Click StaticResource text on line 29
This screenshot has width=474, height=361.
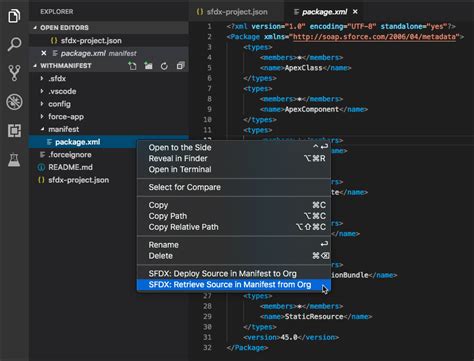coord(314,316)
